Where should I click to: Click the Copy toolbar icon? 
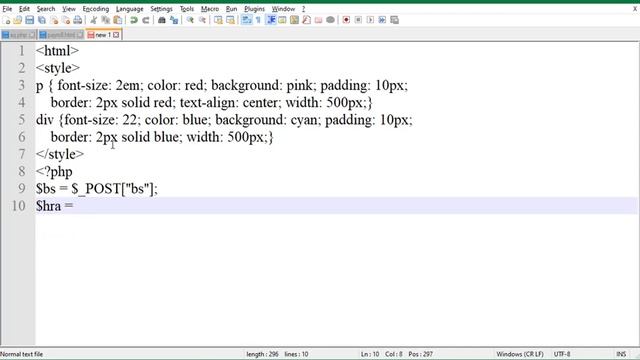pyautogui.click(x=106, y=20)
